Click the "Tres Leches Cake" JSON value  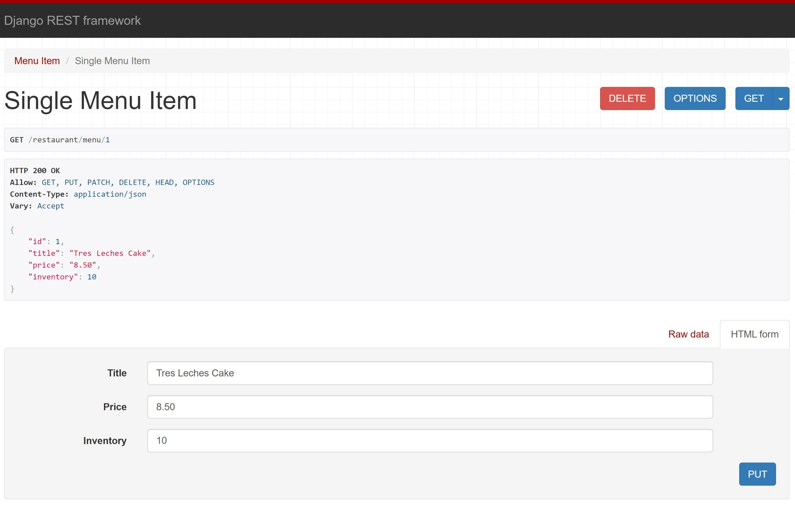pyautogui.click(x=110, y=253)
